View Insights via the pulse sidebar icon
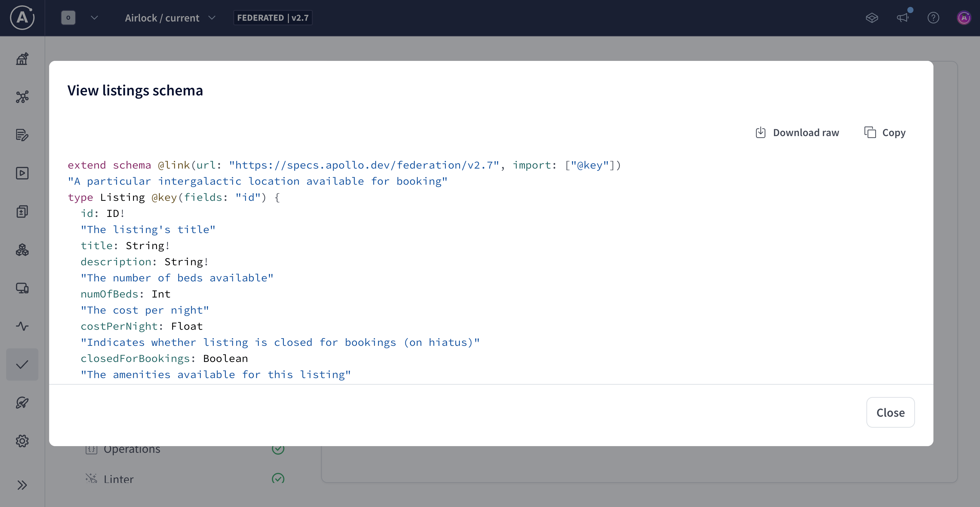The height and width of the screenshot is (507, 980). pyautogui.click(x=22, y=326)
